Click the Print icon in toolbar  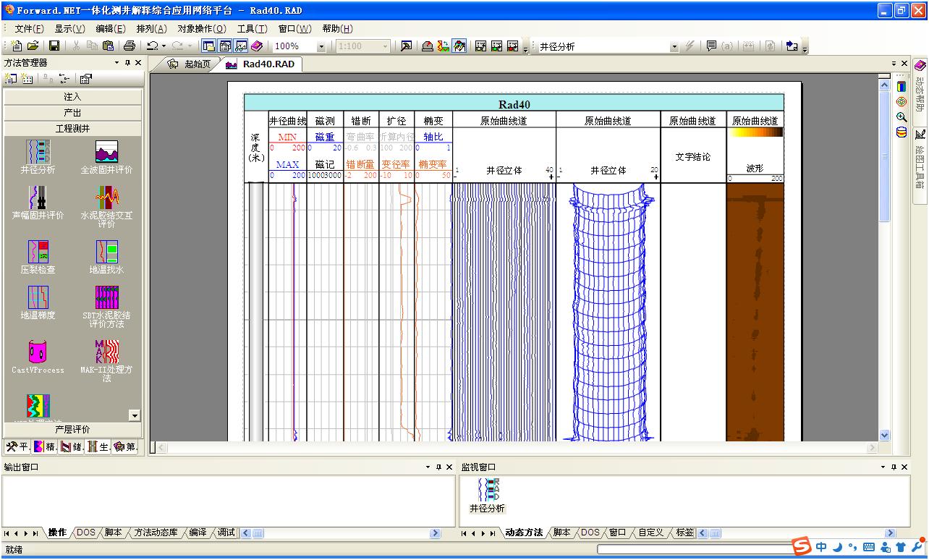(130, 46)
